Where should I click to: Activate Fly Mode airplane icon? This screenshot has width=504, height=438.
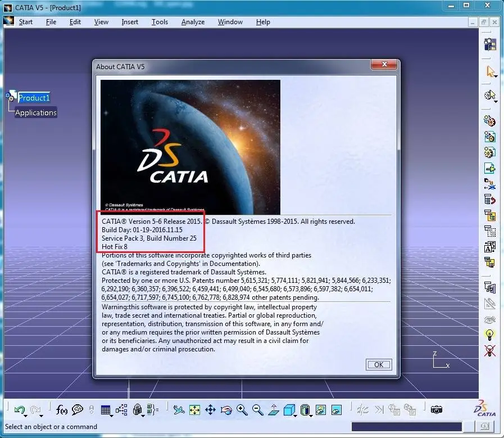click(179, 410)
